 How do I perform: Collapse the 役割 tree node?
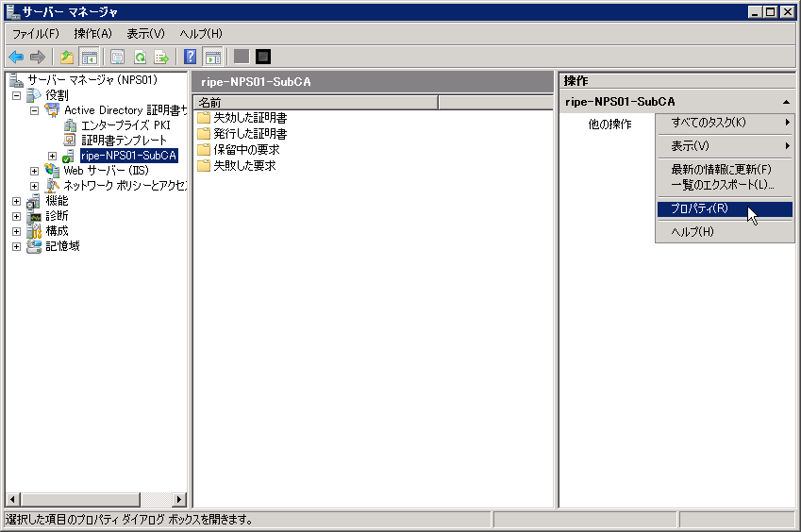[16, 95]
